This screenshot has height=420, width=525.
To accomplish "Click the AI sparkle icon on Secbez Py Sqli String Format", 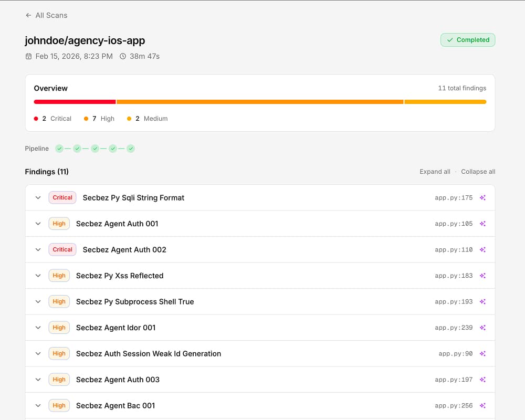I will click(482, 198).
